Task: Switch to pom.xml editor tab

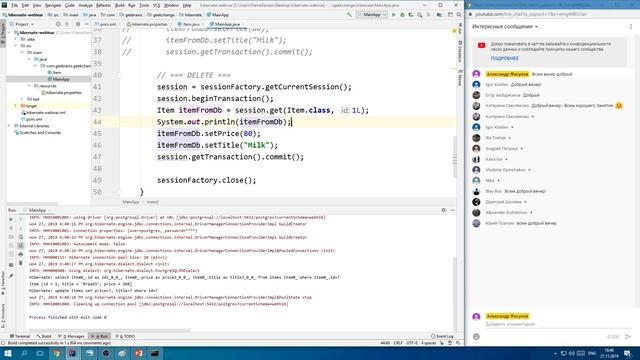Action: pos(105,24)
